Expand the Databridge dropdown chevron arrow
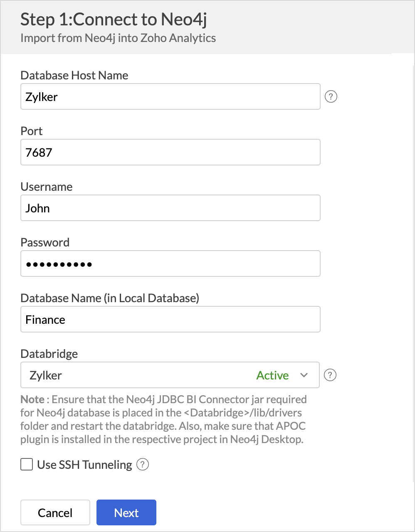This screenshot has width=415, height=532. click(304, 375)
